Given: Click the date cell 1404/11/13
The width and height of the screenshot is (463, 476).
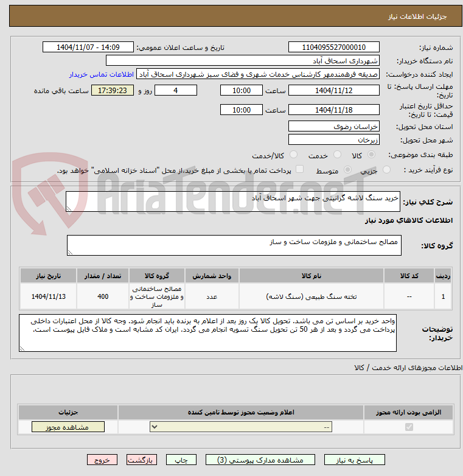Looking at the screenshot, I should click(x=48, y=296).
